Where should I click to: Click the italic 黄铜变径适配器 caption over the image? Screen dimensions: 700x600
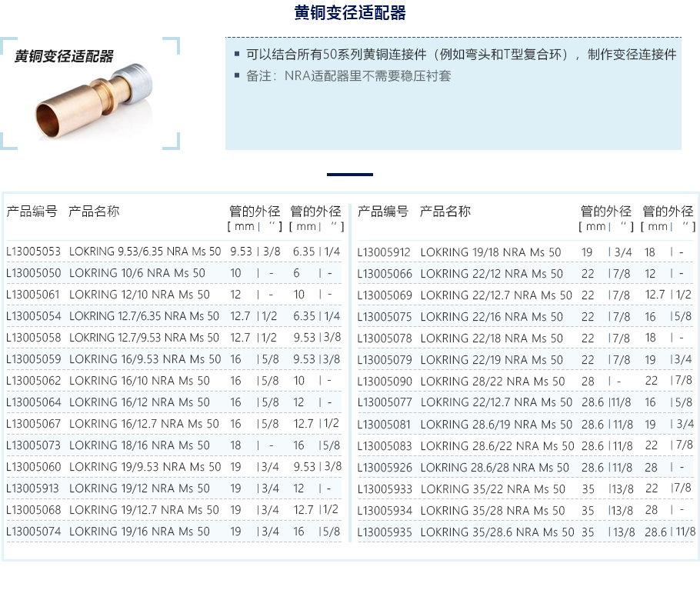pyautogui.click(x=64, y=56)
